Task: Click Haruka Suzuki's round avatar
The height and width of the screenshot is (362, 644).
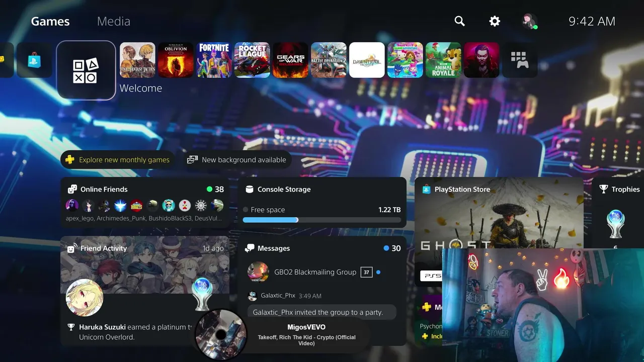Action: point(85,298)
